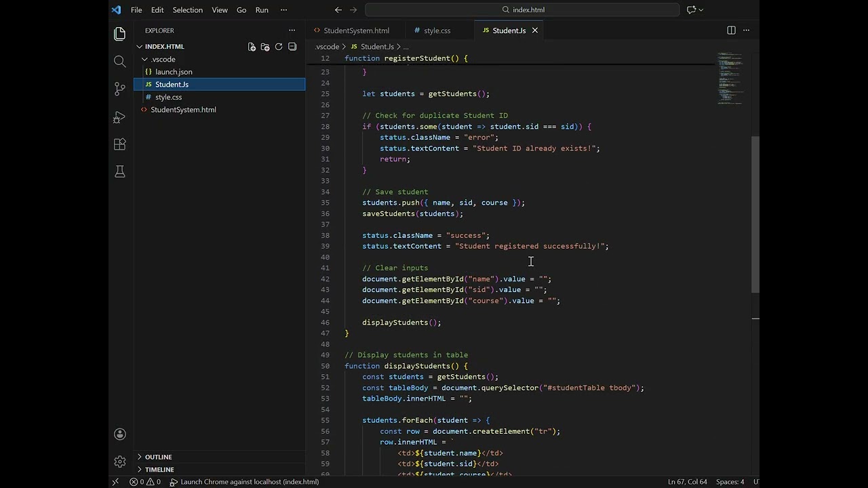Open the Manage gear menu
This screenshot has width=868, height=488.
click(x=120, y=462)
